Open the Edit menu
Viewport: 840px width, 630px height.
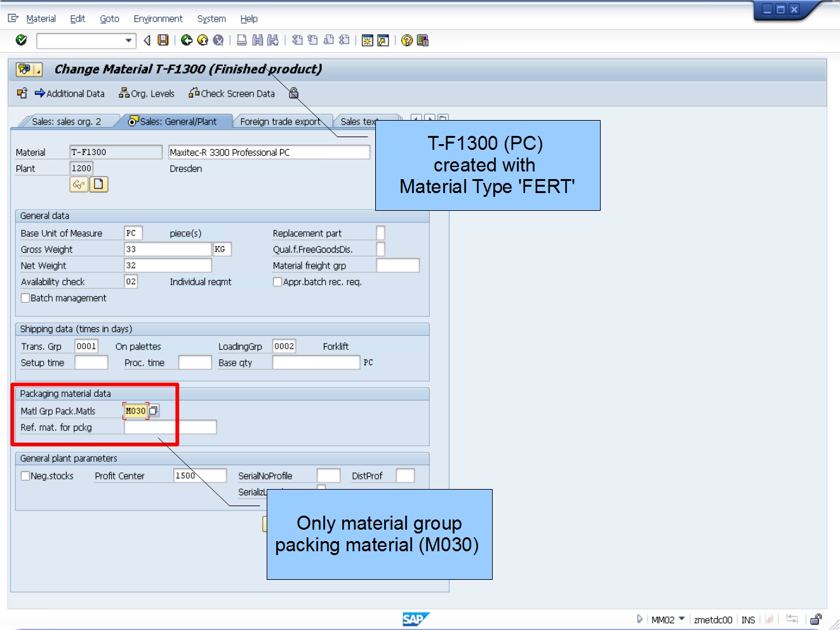tap(77, 19)
